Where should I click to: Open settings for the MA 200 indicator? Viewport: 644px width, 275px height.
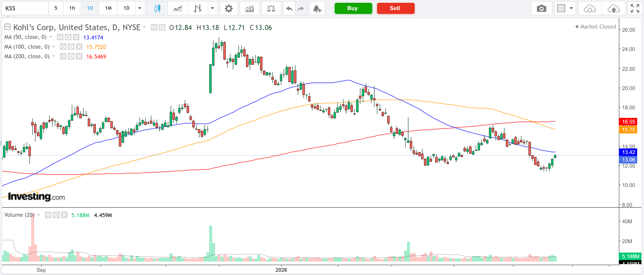[71, 56]
